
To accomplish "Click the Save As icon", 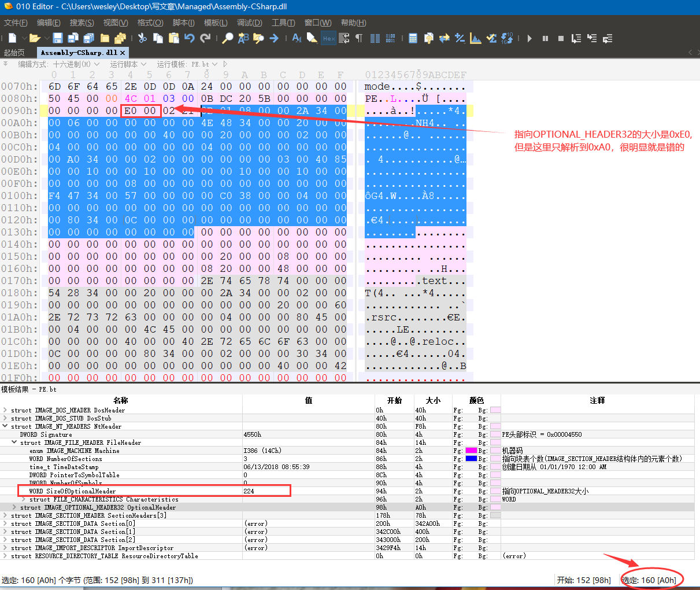I will (x=73, y=38).
